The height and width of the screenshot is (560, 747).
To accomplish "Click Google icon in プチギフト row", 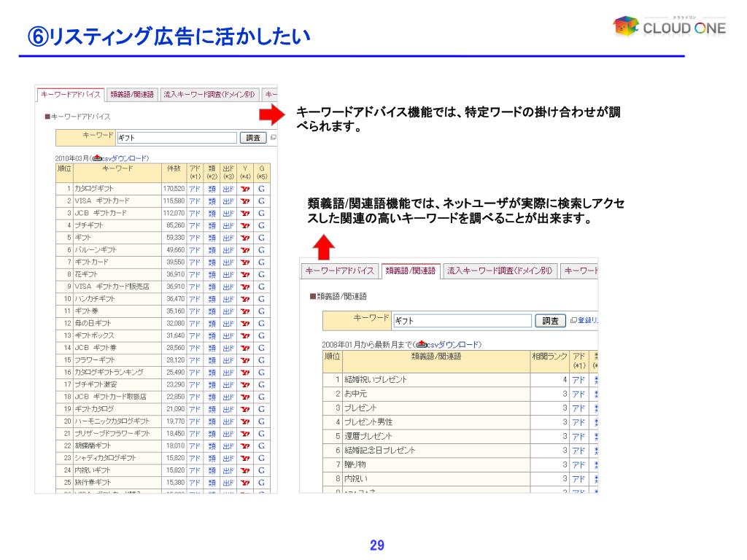I will point(262,225).
